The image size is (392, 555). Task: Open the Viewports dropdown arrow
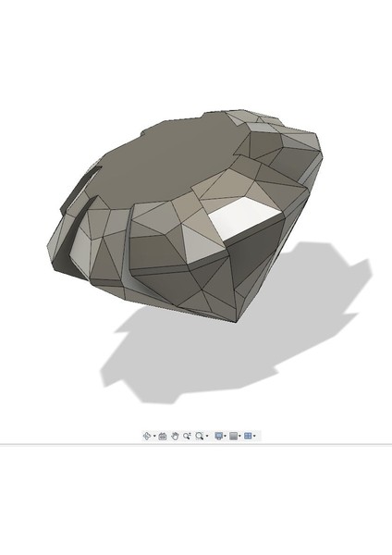coord(254,436)
